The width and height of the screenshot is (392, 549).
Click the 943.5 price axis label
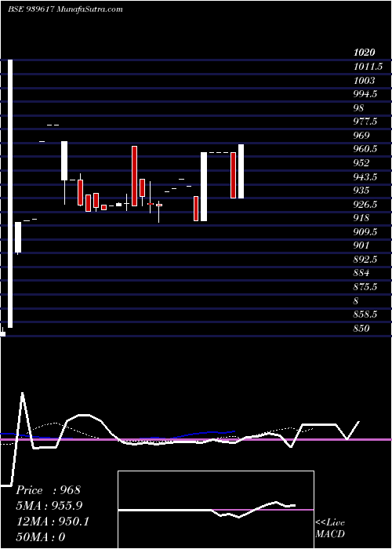point(365,176)
